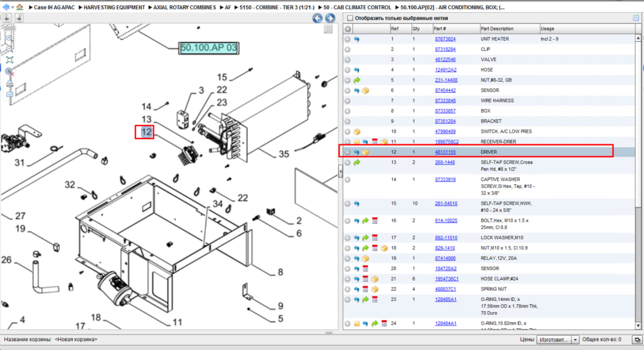Click green substitute arrow on NUT,#8-32 row
Screen dimensions: 644x350
point(357,80)
